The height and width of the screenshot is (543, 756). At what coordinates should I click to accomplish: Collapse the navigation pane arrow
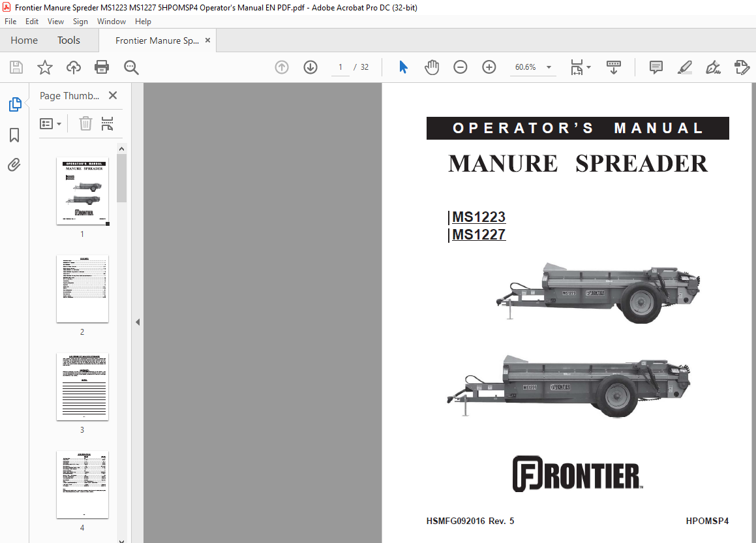138,322
